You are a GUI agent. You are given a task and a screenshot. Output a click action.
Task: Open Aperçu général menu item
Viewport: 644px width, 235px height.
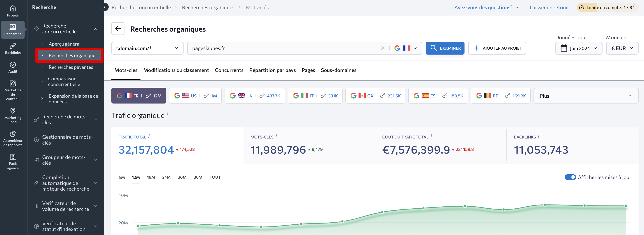64,44
